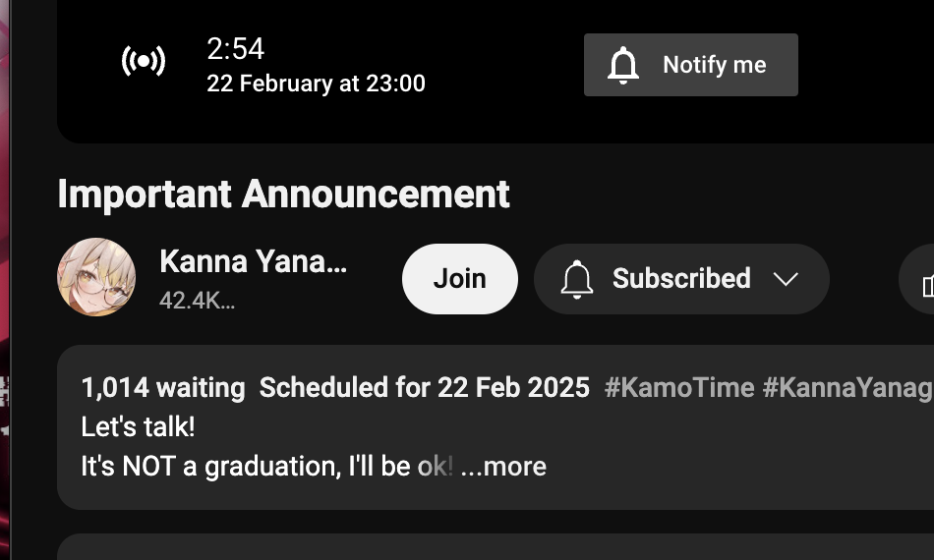Click the 42.4K subscriber count

click(197, 301)
